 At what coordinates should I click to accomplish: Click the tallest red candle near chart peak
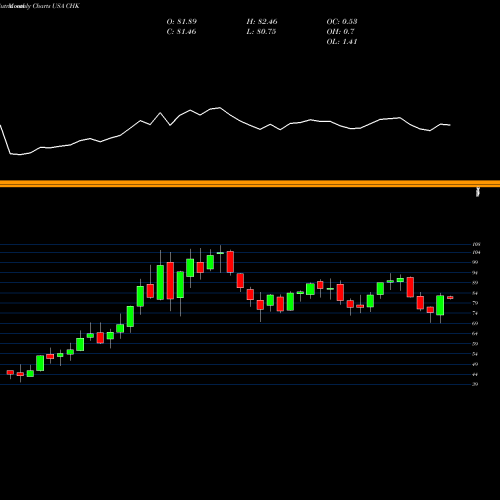tap(170, 281)
